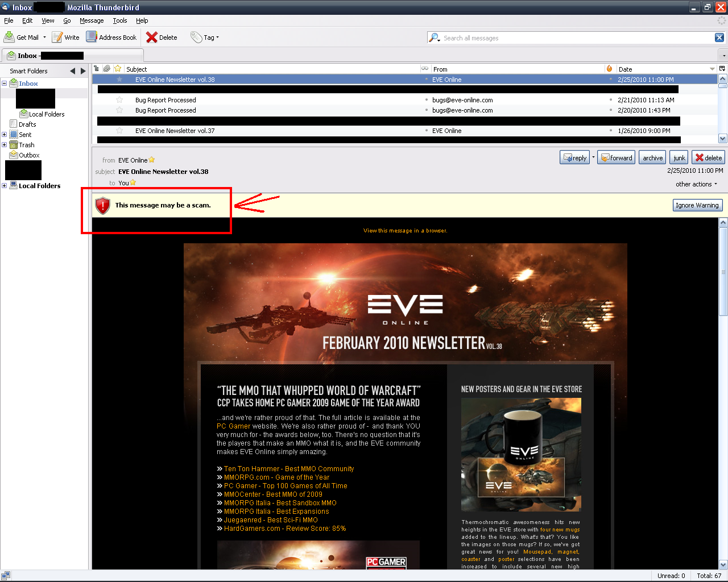
Task: Toggle junk status of Newsletter vol.37
Action: click(610, 131)
